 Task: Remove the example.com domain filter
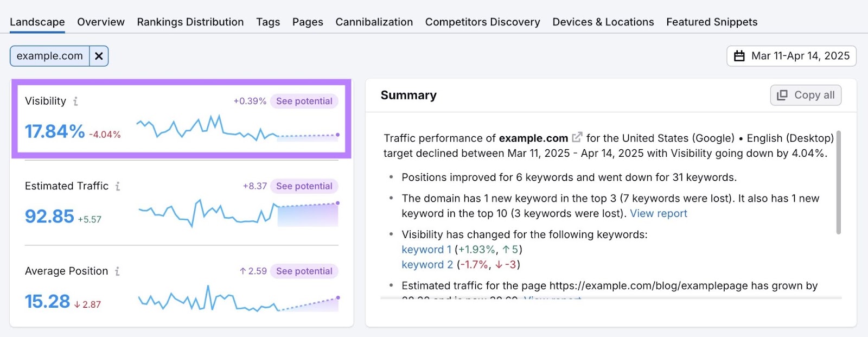99,56
